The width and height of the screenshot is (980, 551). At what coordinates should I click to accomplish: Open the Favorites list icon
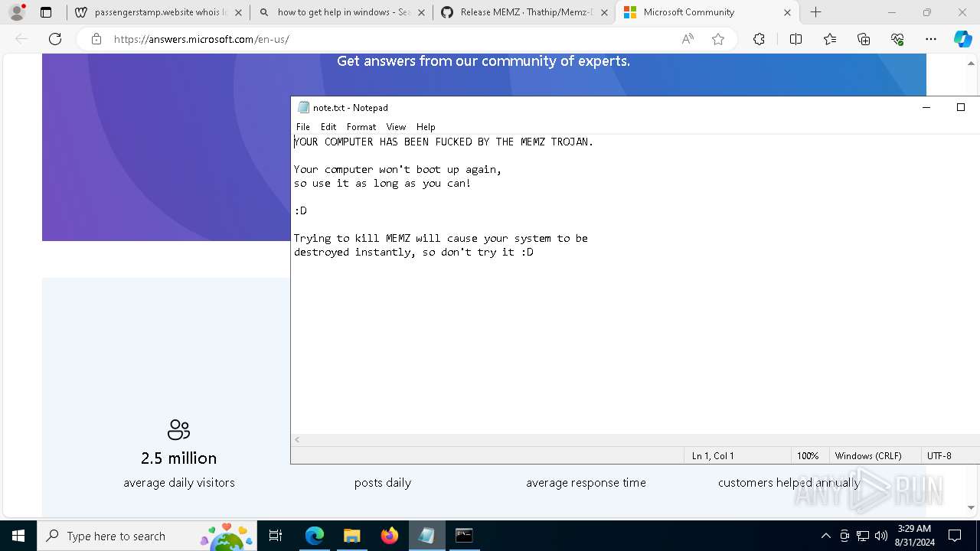pos(830,39)
